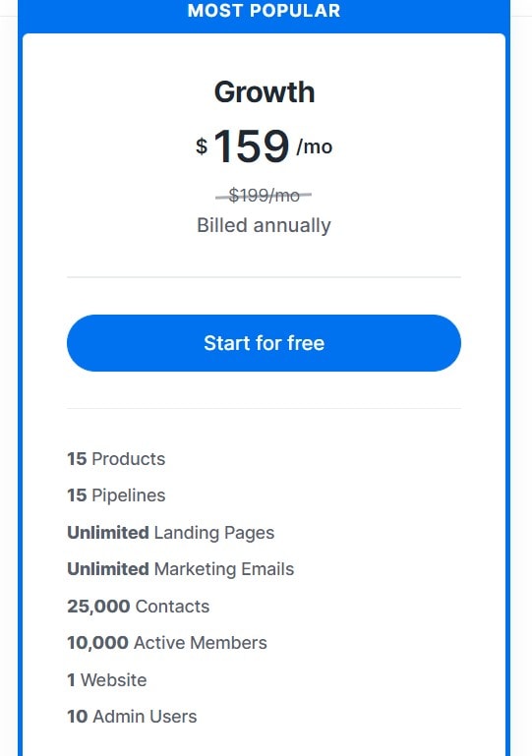The height and width of the screenshot is (756, 532).
Task: Select the Growth plan heading
Action: (265, 91)
